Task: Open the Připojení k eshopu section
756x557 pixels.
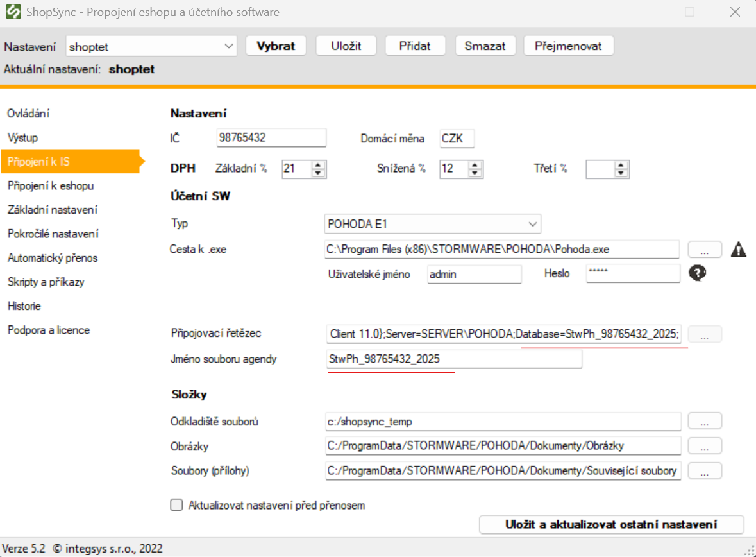Action: pos(51,186)
